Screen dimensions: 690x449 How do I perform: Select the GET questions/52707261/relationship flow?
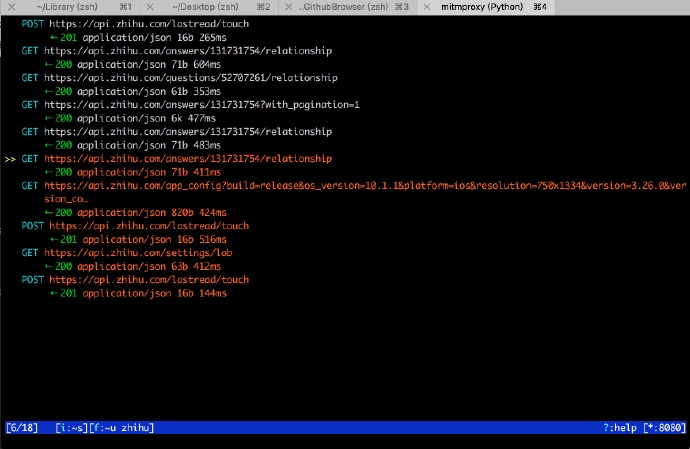[191, 77]
